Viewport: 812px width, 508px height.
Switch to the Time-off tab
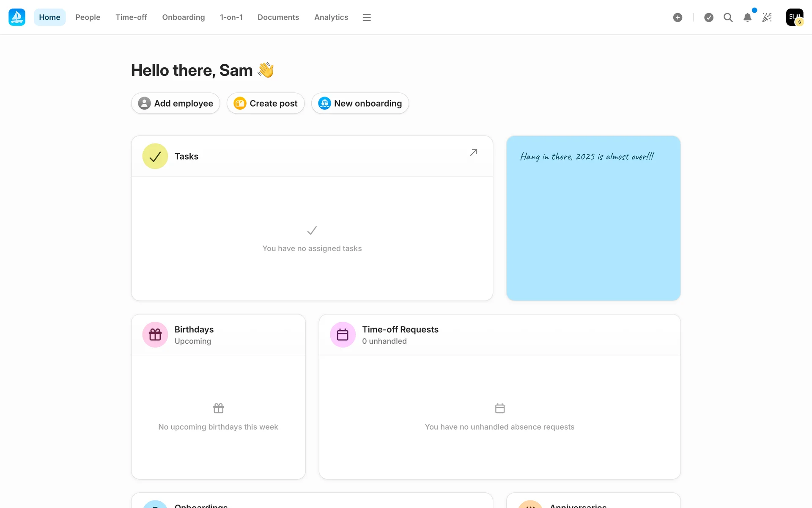131,17
